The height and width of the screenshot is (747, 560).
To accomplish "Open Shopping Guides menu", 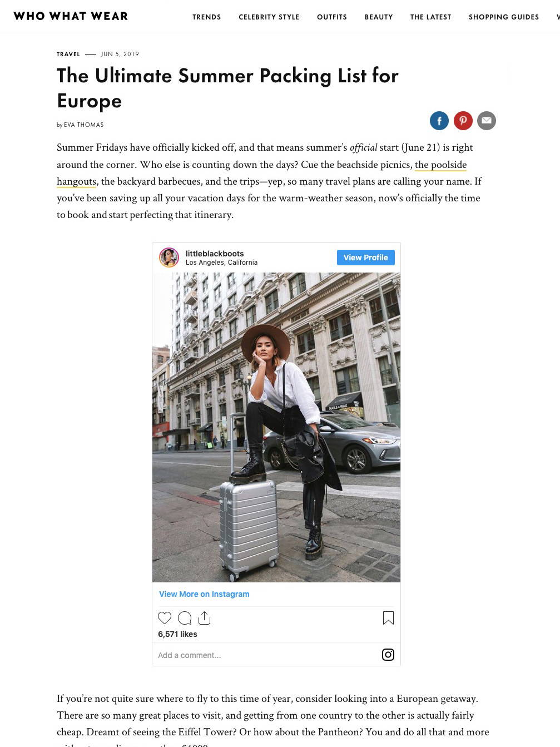I will pyautogui.click(x=504, y=17).
